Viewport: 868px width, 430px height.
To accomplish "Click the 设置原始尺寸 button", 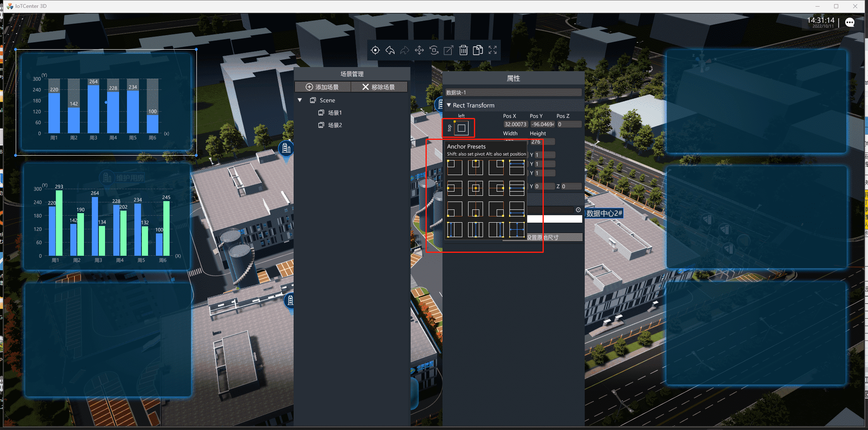I will (543, 237).
